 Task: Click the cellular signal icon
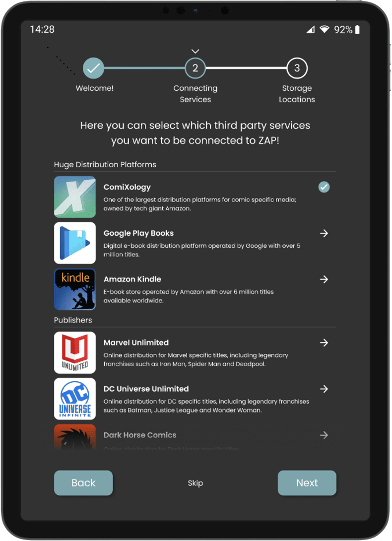coord(310,30)
